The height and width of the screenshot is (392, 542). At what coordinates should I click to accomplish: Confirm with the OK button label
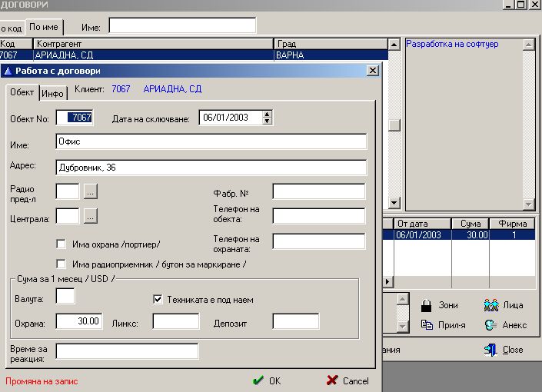pos(274,380)
